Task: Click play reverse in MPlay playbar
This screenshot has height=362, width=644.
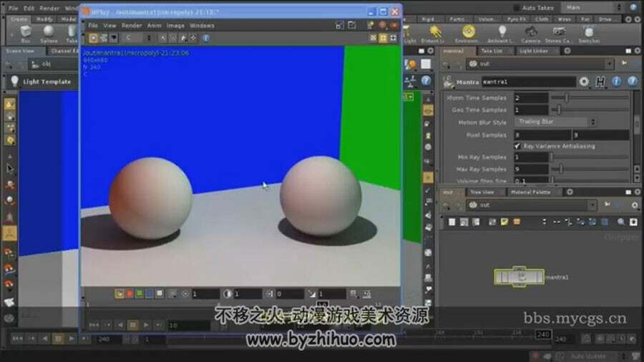Action: pyautogui.click(x=120, y=325)
